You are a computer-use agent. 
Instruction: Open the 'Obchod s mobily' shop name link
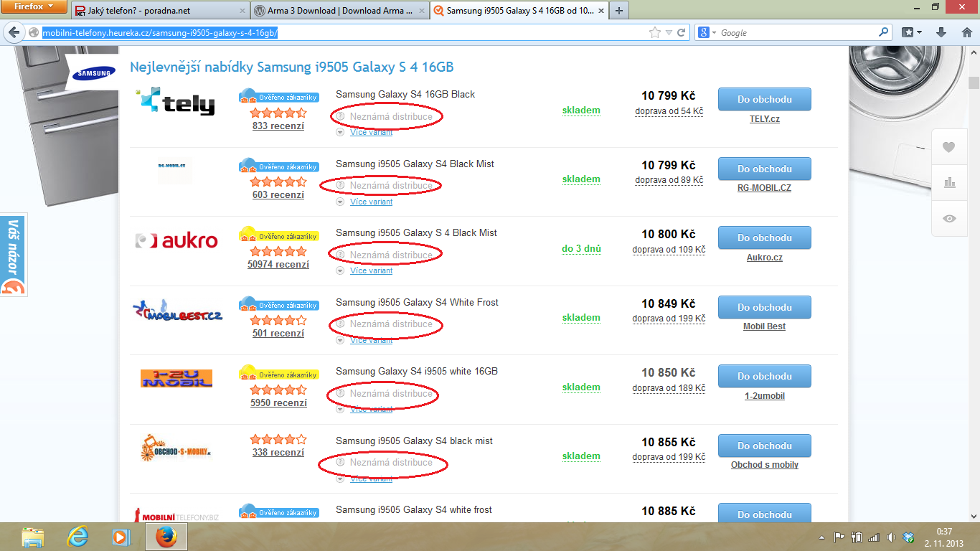(x=765, y=465)
